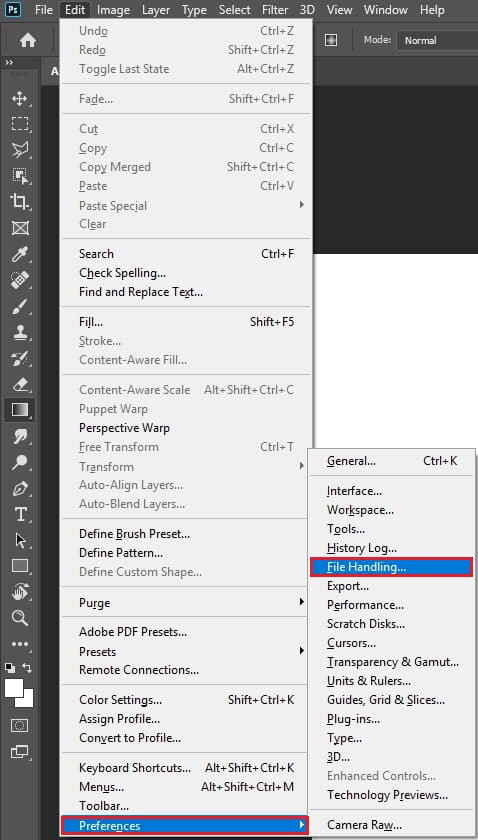
Task: Select the Zoom tool
Action: click(20, 618)
